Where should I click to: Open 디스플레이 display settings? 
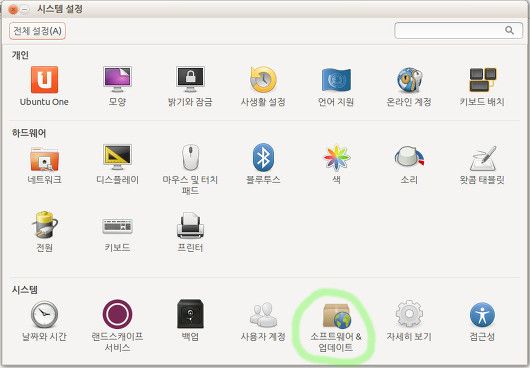(117, 165)
